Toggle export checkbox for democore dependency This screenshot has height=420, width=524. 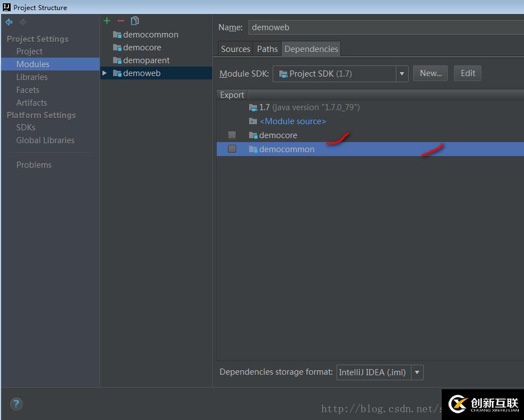(x=232, y=135)
